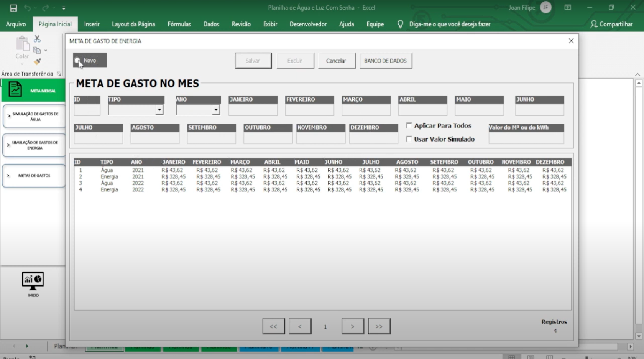Click Diga-me o que você deseja fazer
The height and width of the screenshot is (359, 644).
pos(450,24)
